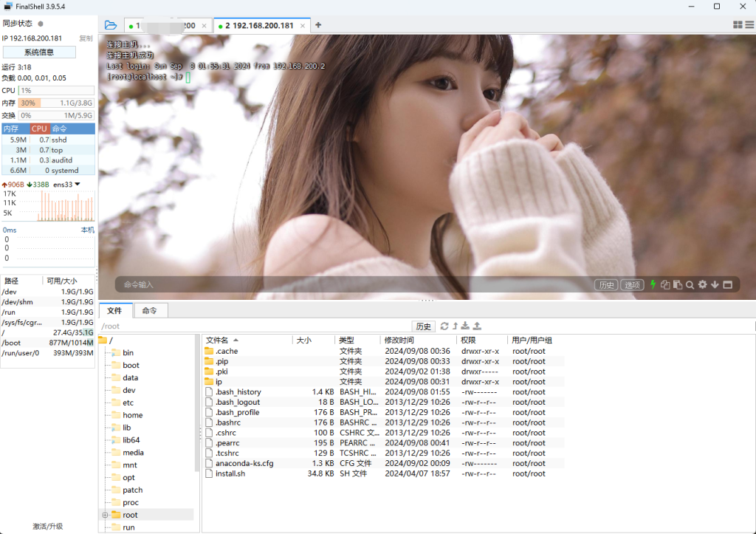
Task: Open terminal search magnifier icon
Action: tap(690, 284)
